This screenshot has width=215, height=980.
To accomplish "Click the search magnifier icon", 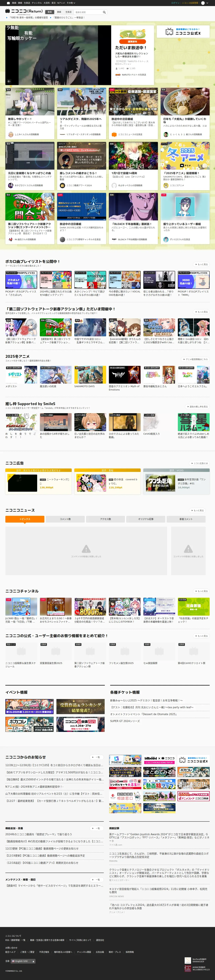I will coord(104,12).
